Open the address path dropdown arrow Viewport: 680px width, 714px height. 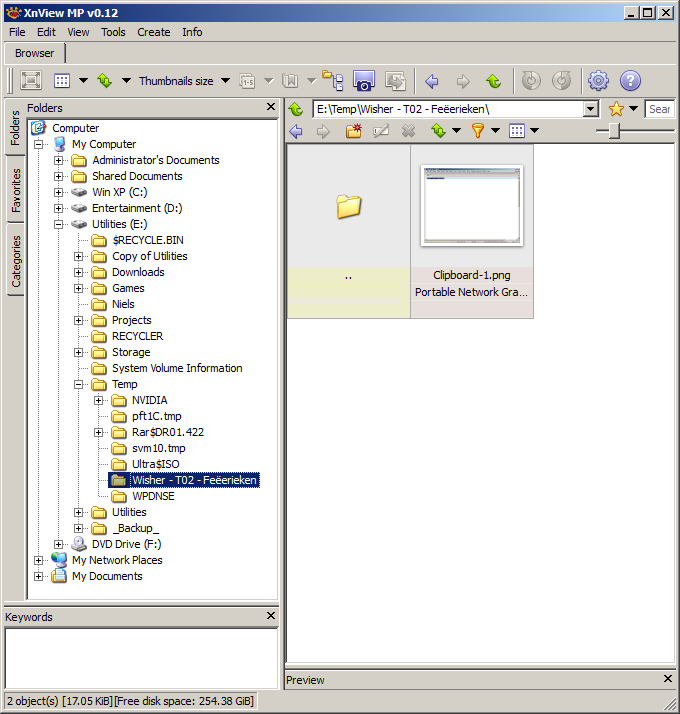591,109
